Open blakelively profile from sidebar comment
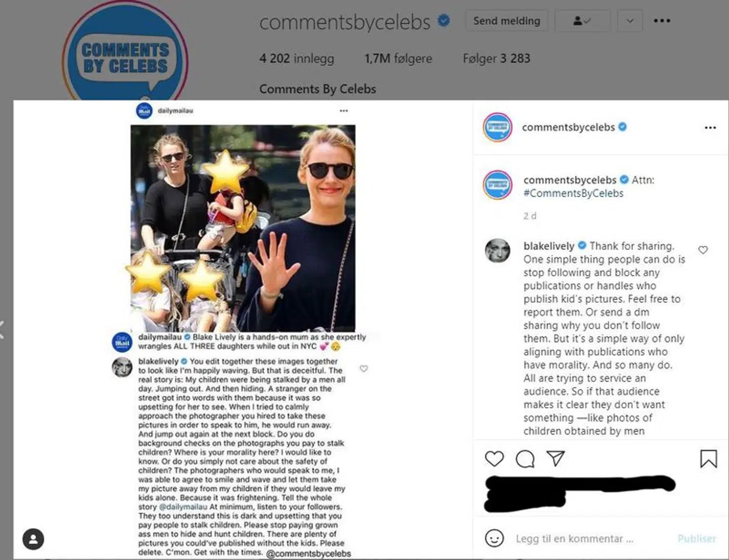This screenshot has height=560, width=729. pos(549,246)
